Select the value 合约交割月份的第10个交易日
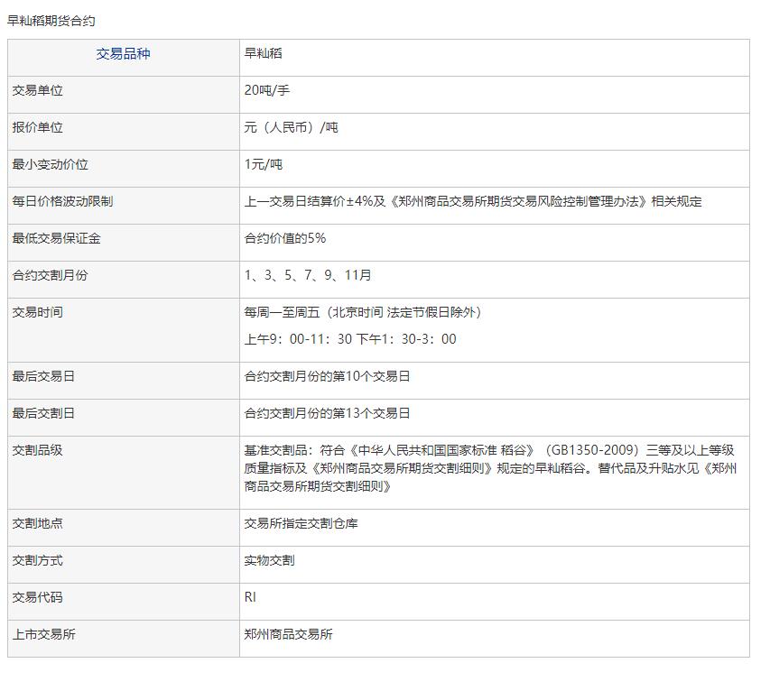The image size is (770, 700). 327,376
